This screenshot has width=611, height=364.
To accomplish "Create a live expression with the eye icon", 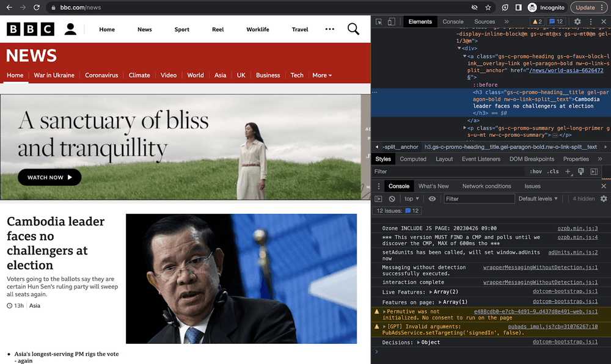I will [432, 198].
